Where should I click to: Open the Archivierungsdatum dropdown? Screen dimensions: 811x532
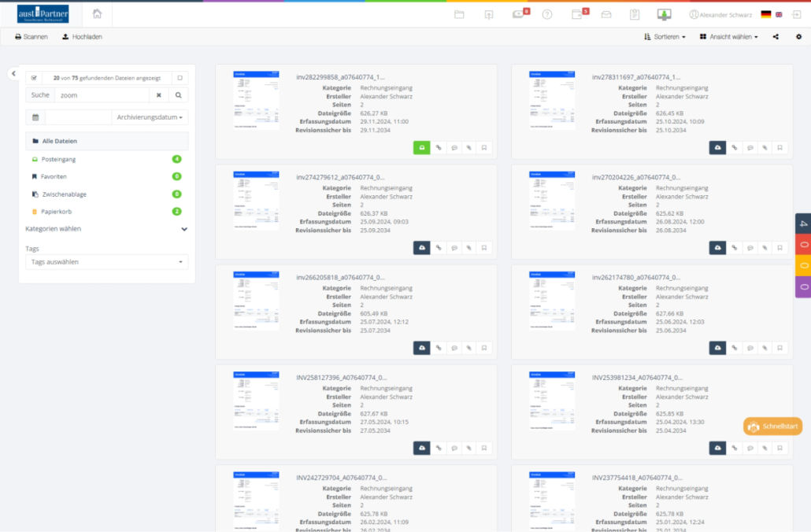click(x=150, y=117)
